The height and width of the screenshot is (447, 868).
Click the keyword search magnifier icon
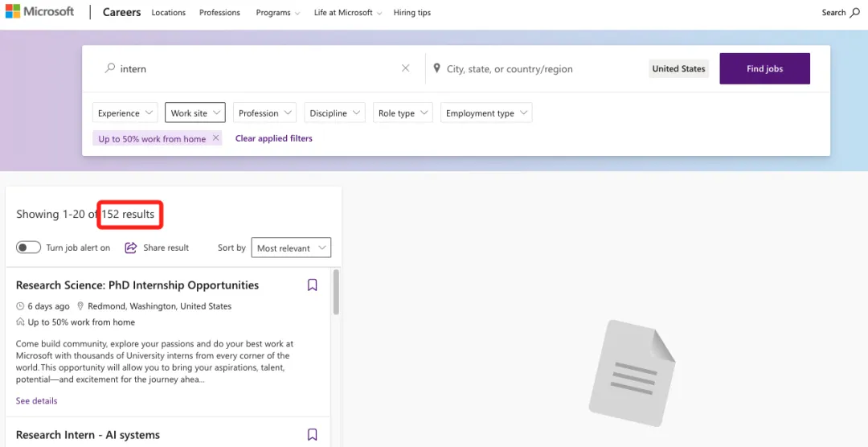pos(110,68)
